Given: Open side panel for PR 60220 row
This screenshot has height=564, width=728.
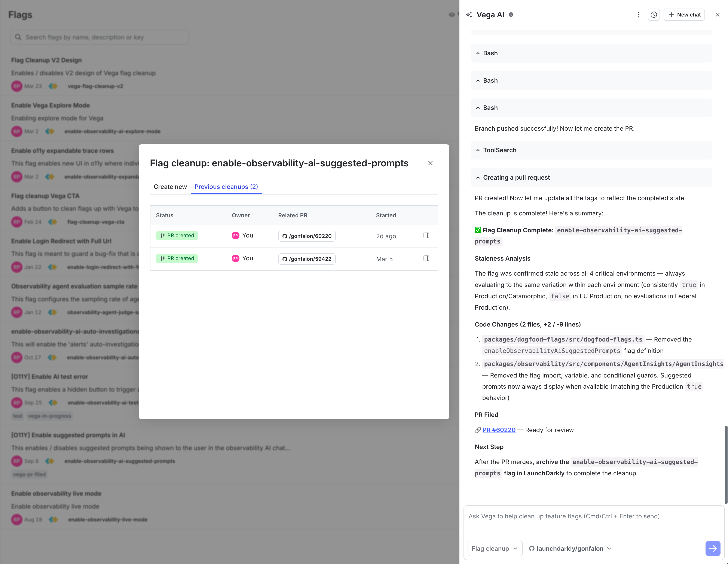Looking at the screenshot, I should 426,236.
